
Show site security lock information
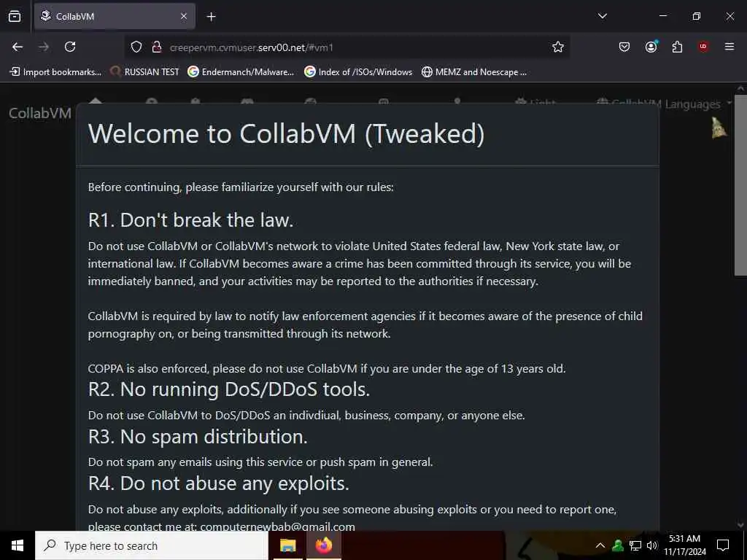(156, 47)
